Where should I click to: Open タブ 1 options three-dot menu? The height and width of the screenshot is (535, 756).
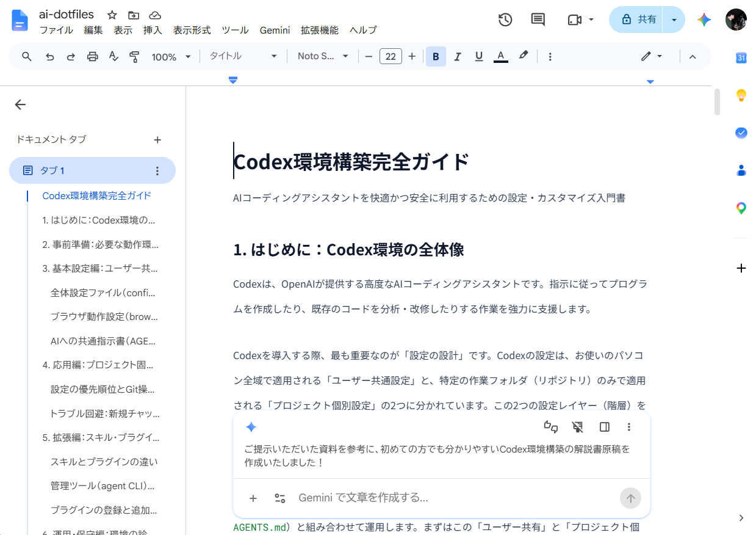coord(157,171)
